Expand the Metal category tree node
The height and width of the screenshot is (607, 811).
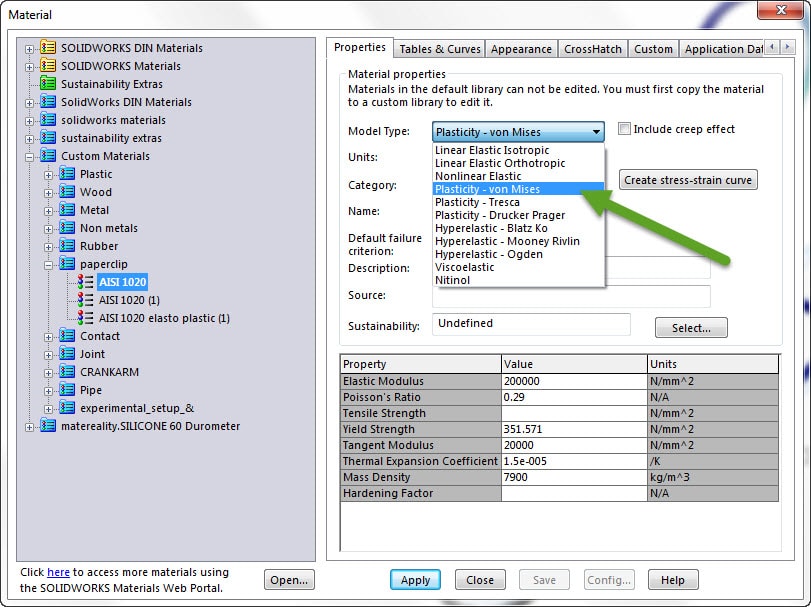tap(48, 210)
